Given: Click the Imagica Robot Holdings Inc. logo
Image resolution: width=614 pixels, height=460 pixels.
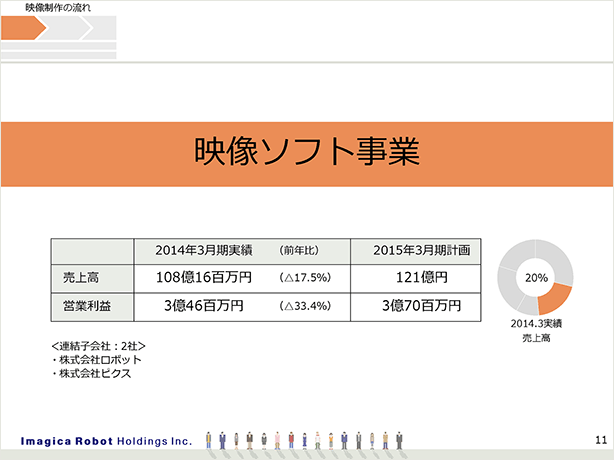Looking at the screenshot, I should pos(107,441).
